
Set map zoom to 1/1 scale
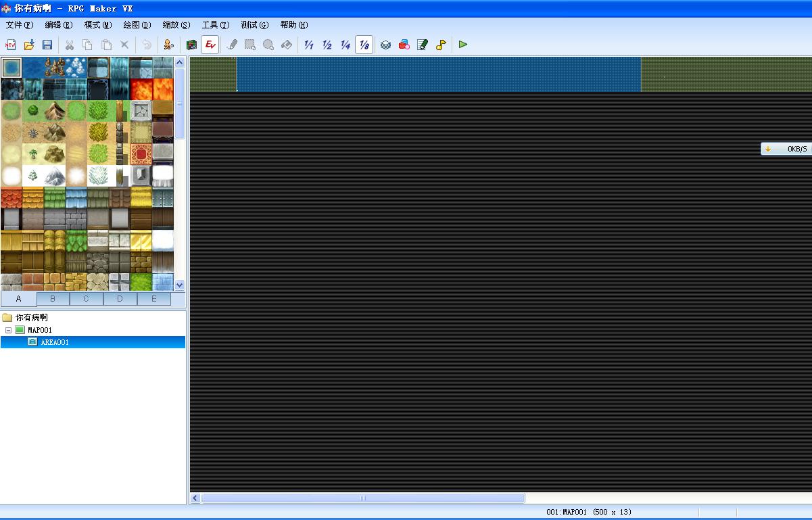pyautogui.click(x=309, y=45)
